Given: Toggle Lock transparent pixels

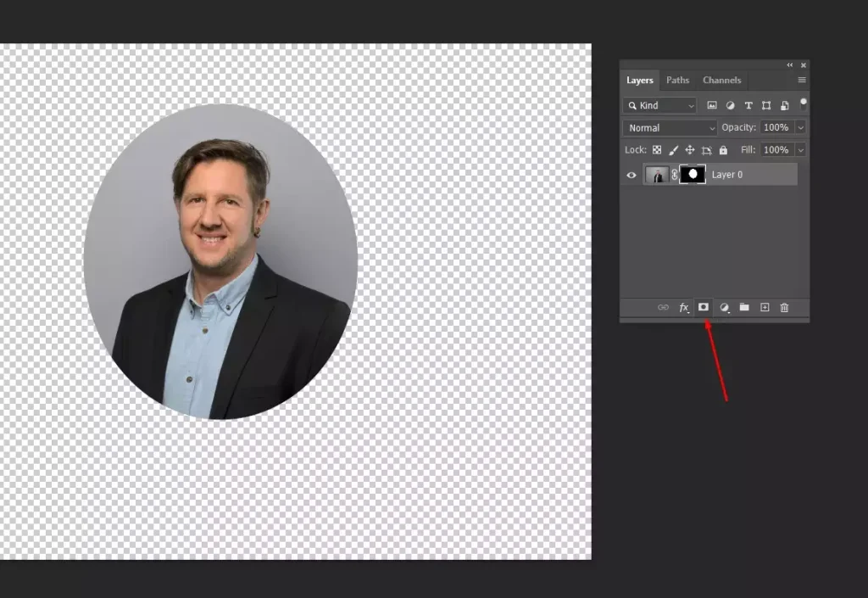Looking at the screenshot, I should (657, 149).
